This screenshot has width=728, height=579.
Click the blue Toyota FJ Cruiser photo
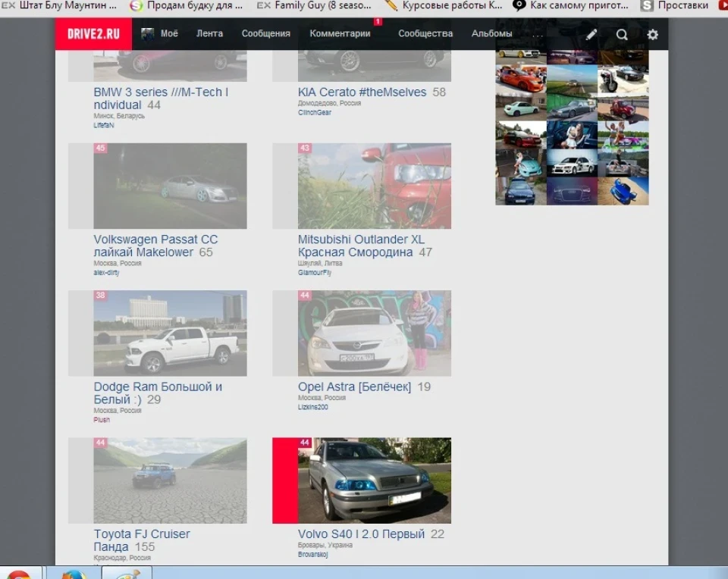[x=170, y=480]
